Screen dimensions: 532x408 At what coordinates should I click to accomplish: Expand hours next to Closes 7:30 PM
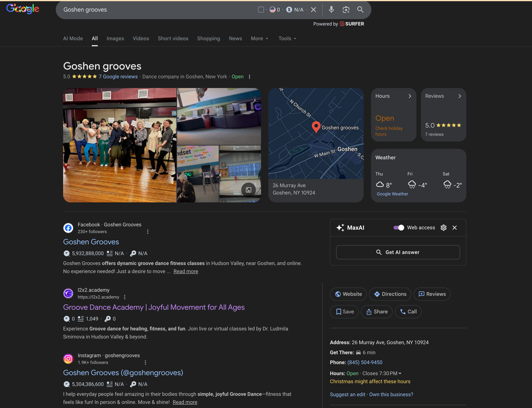[x=400, y=373]
